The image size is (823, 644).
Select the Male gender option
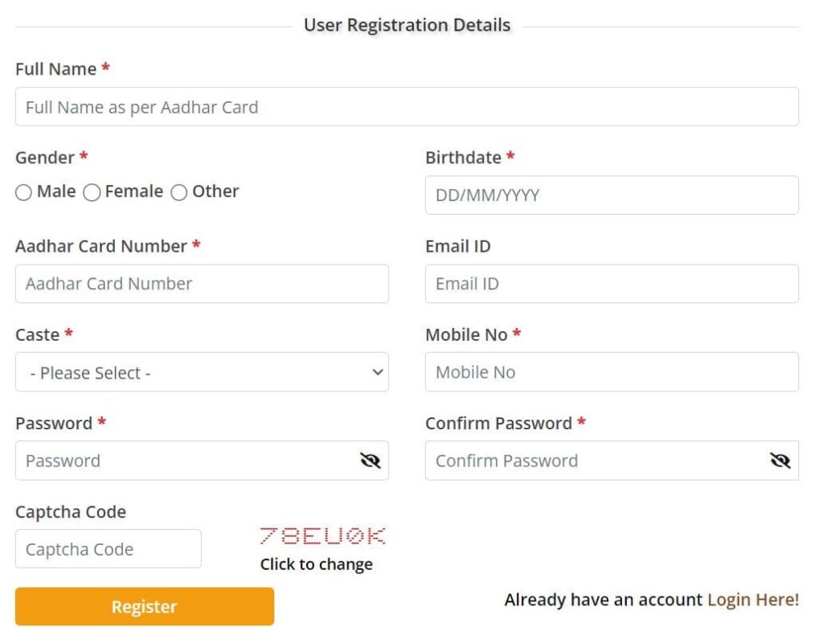click(24, 192)
